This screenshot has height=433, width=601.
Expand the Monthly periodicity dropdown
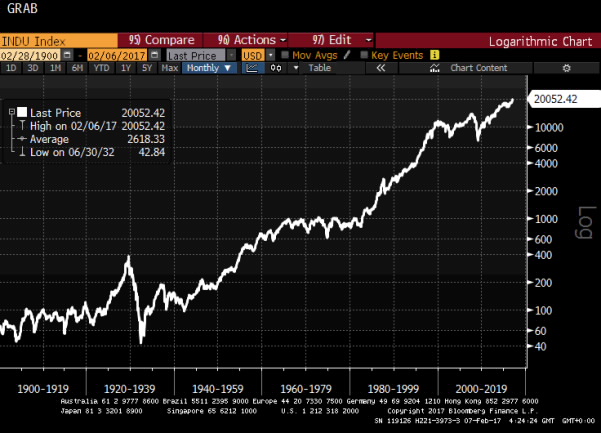click(x=209, y=68)
